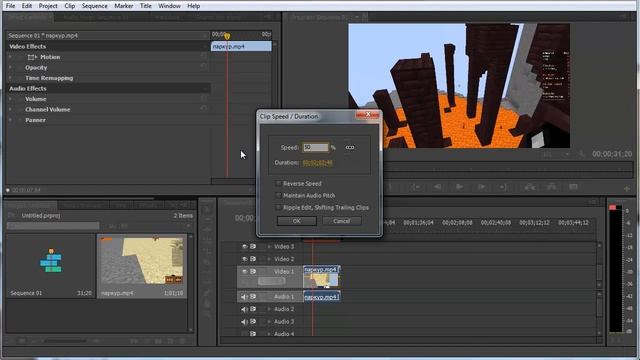Expand Time Remapping properties
Viewport: 640px width, 360px height.
(10, 78)
